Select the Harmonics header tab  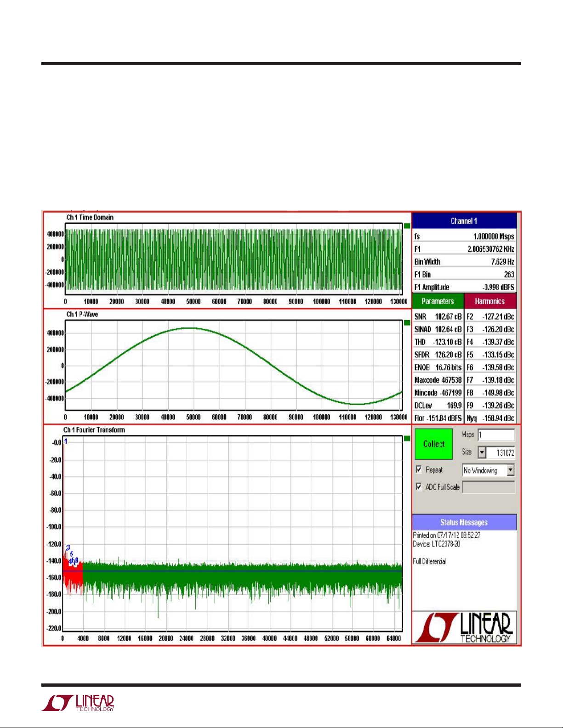(490, 301)
